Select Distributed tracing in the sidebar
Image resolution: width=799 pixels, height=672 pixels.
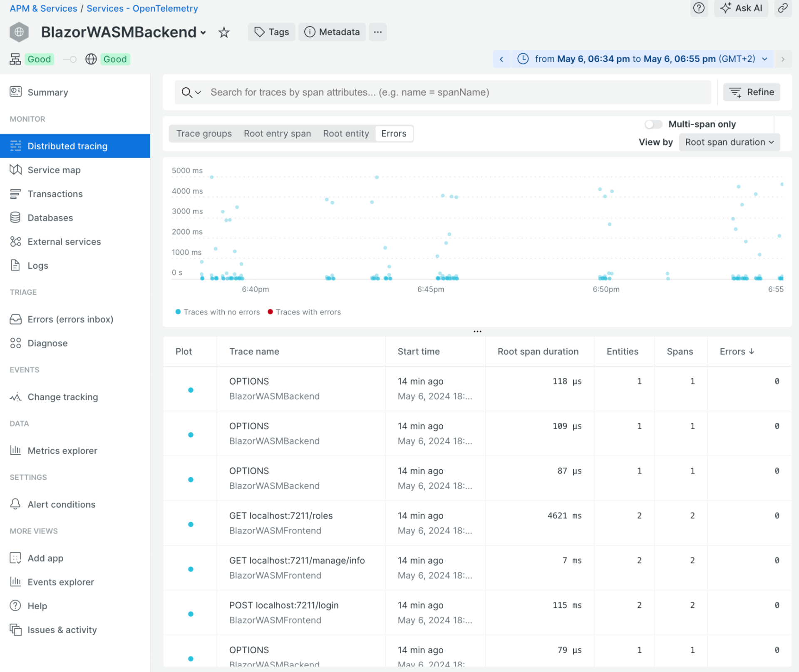point(67,146)
